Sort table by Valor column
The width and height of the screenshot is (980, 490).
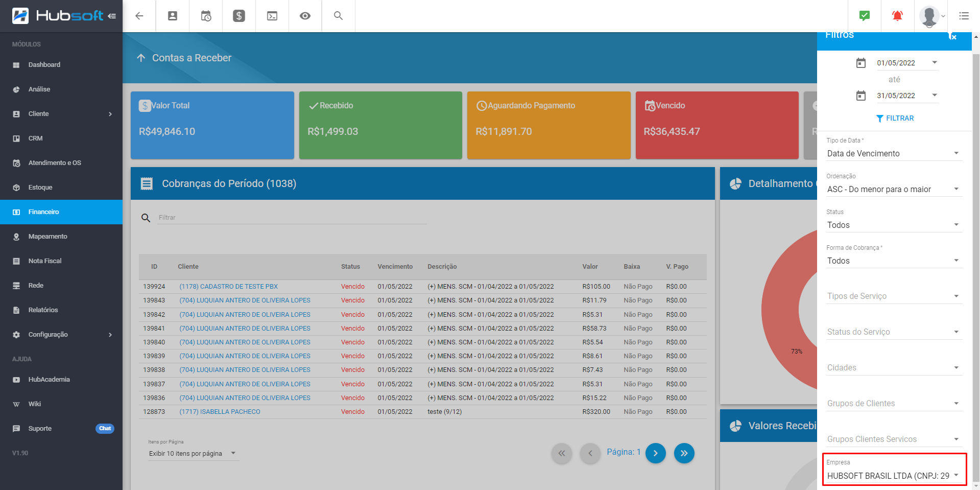pos(590,267)
